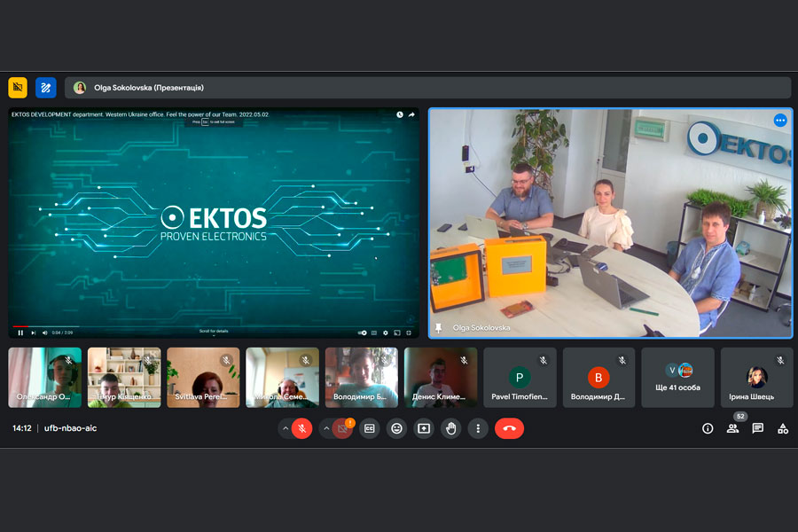The image size is (798, 532).
Task: Open more options three-dot menu
Action: (x=478, y=428)
